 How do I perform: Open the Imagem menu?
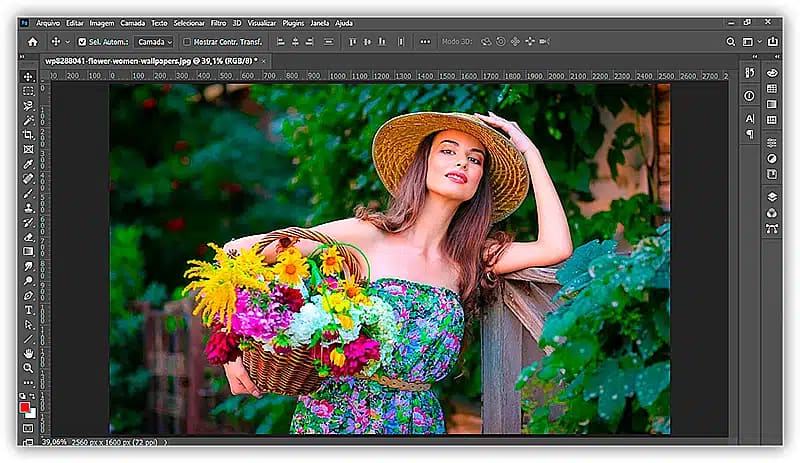click(x=102, y=23)
